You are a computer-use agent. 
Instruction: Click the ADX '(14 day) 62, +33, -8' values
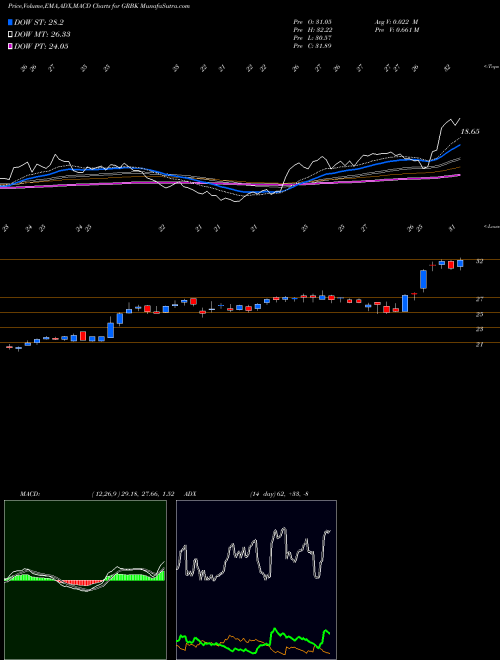(279, 494)
